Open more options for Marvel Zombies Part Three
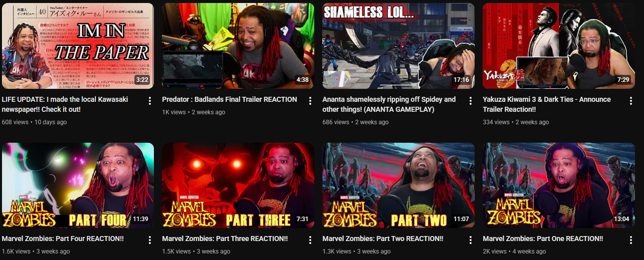The image size is (644, 260). coord(310,240)
